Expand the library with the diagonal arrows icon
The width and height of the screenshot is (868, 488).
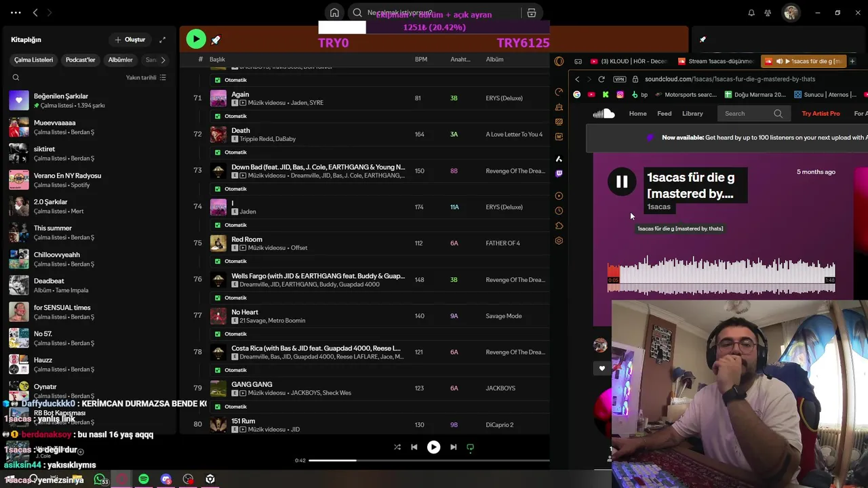pyautogui.click(x=162, y=40)
